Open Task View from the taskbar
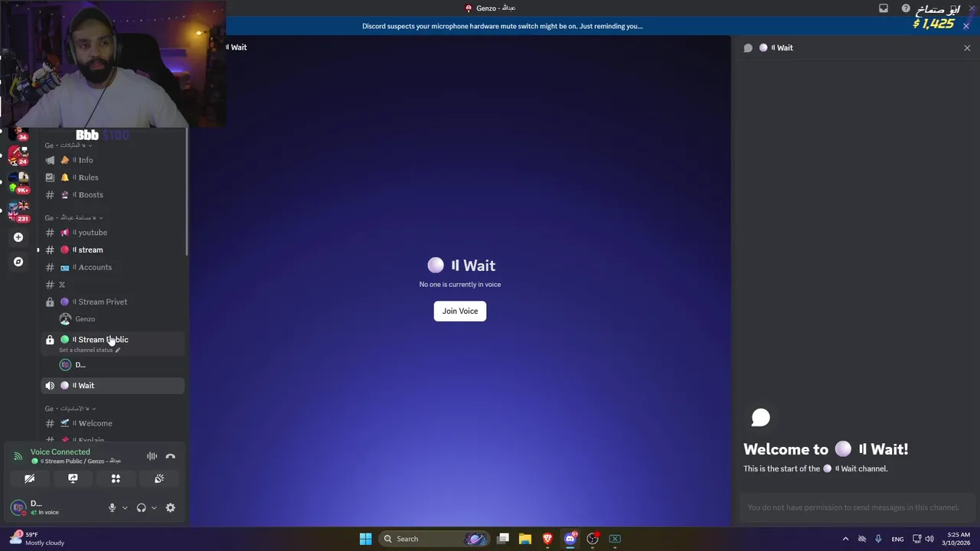 coord(503,539)
